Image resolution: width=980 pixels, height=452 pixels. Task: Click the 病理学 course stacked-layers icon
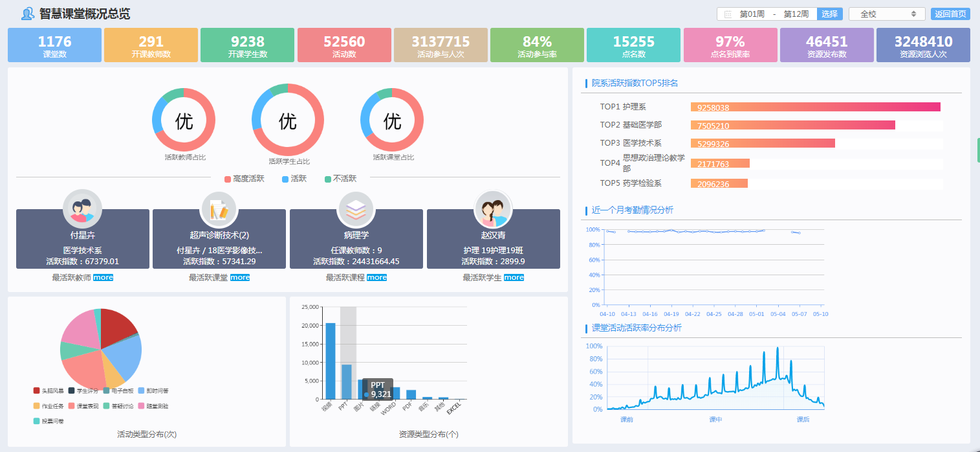click(356, 209)
